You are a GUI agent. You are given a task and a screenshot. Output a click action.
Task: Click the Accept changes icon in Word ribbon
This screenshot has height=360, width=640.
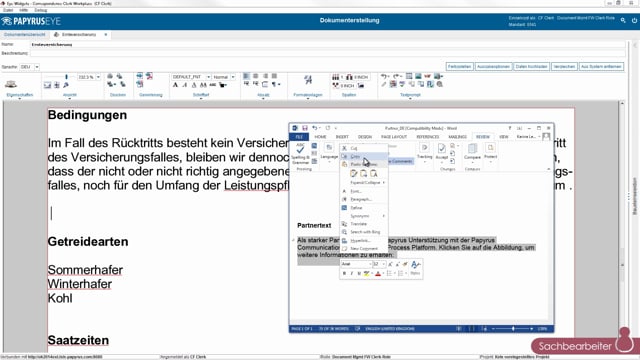pyautogui.click(x=442, y=148)
